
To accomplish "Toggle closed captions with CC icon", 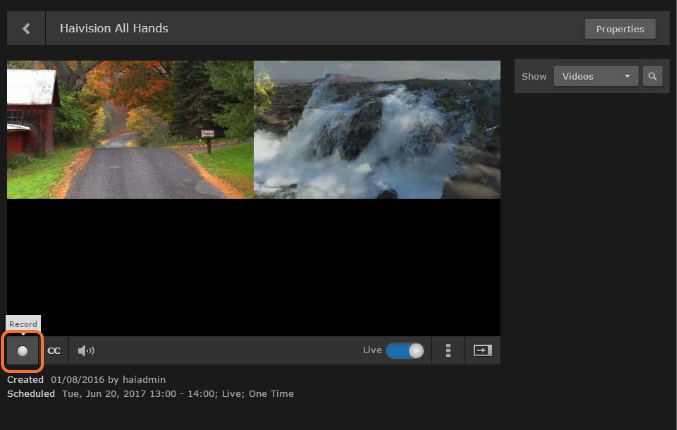I will [x=54, y=351].
